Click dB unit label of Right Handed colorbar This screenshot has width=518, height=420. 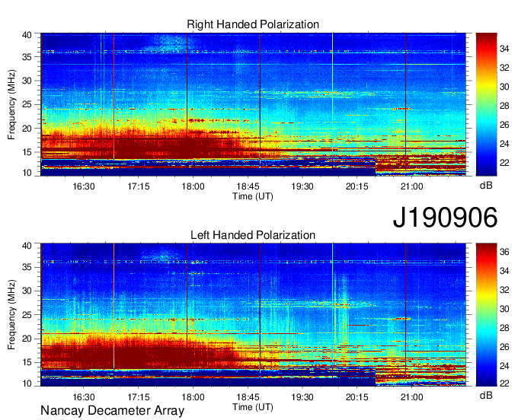(486, 186)
